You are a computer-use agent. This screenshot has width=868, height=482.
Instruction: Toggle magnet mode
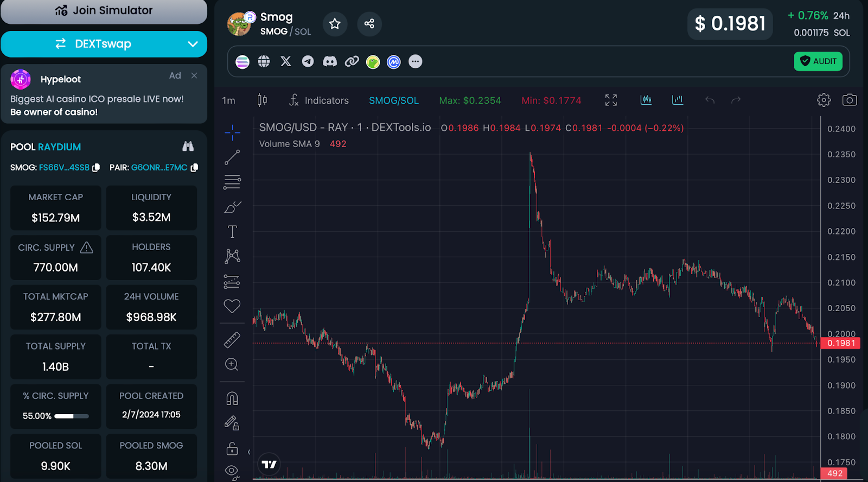tap(232, 399)
